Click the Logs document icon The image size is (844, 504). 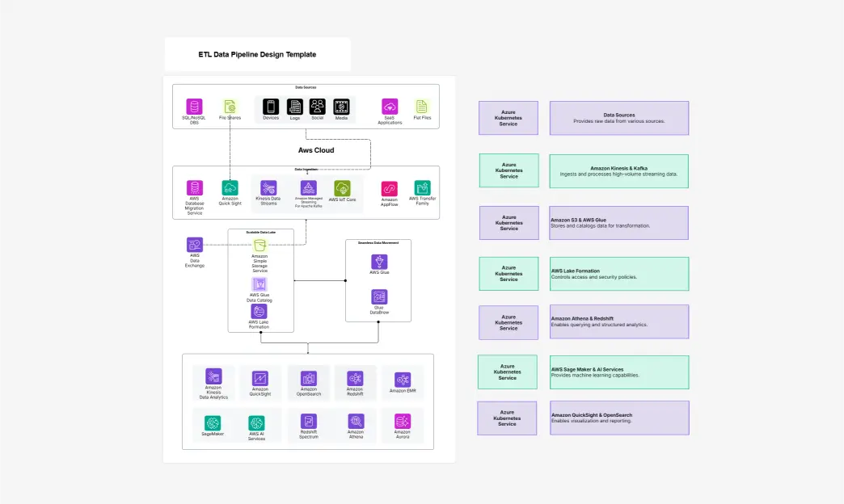click(294, 107)
